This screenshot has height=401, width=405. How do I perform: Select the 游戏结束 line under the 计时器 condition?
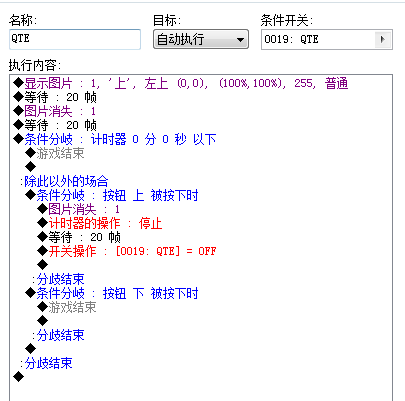pos(55,153)
